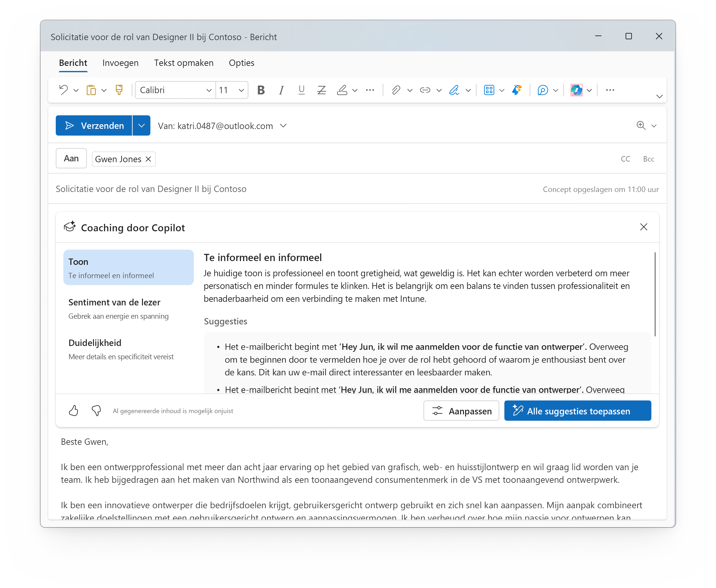Toggle Bold formatting
The height and width of the screenshot is (588, 716).
click(261, 90)
